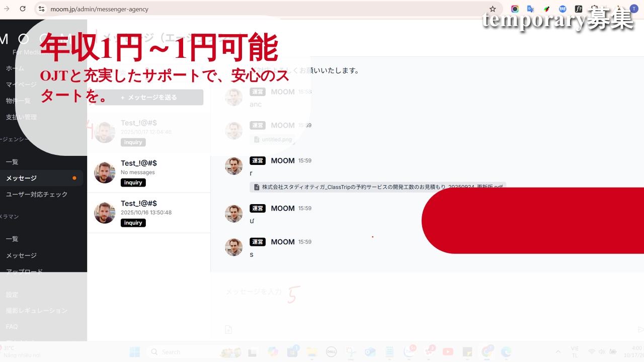Click the file upload icon in message composer
644x362 pixels.
(228, 329)
